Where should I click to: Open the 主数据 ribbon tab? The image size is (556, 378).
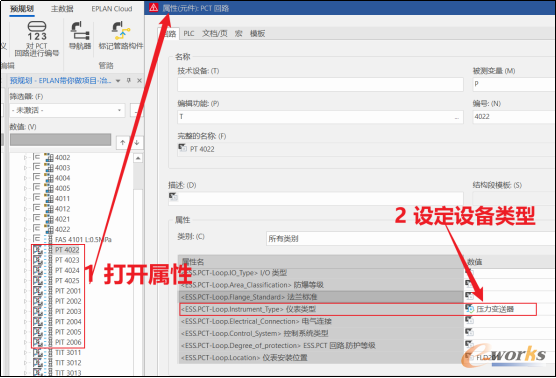tap(62, 9)
